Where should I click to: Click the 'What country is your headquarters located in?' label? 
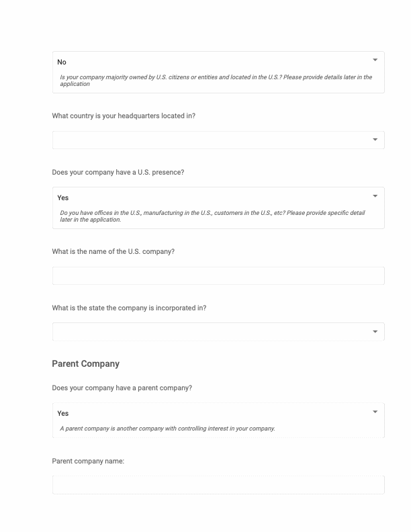pyautogui.click(x=124, y=116)
